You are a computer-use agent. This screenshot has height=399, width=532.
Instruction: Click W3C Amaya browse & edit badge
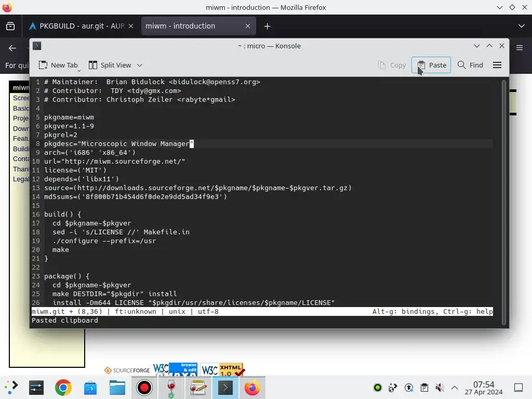[175, 369]
